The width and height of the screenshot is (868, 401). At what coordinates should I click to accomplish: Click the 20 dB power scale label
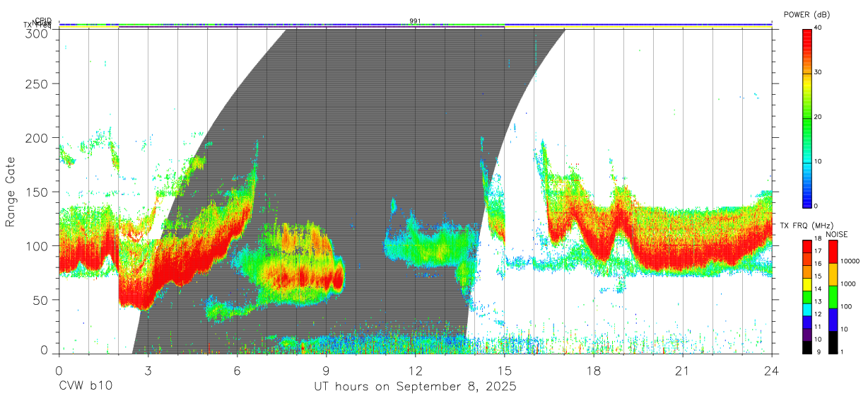coord(818,117)
